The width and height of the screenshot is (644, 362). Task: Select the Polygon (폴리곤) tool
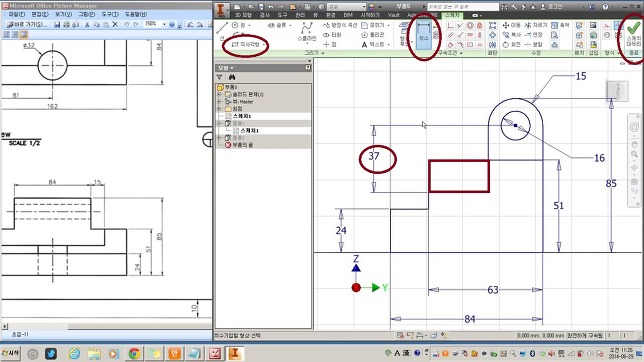(x=373, y=35)
